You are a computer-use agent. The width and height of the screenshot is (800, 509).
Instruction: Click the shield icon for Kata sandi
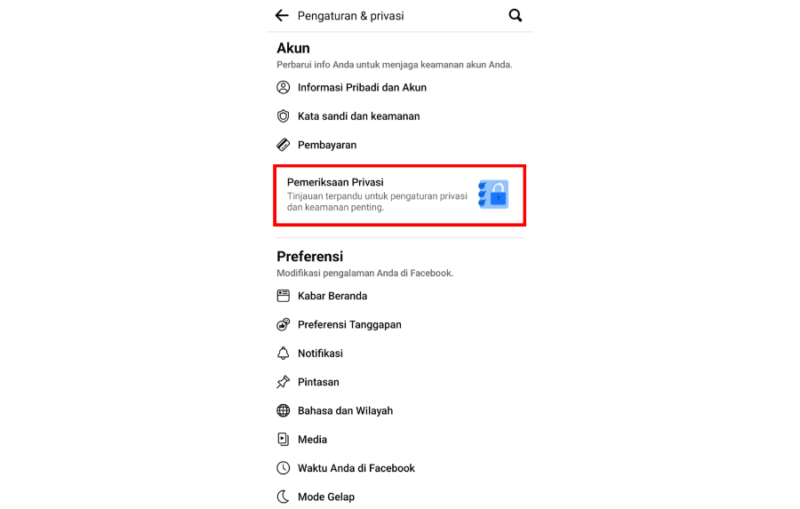pyautogui.click(x=283, y=116)
